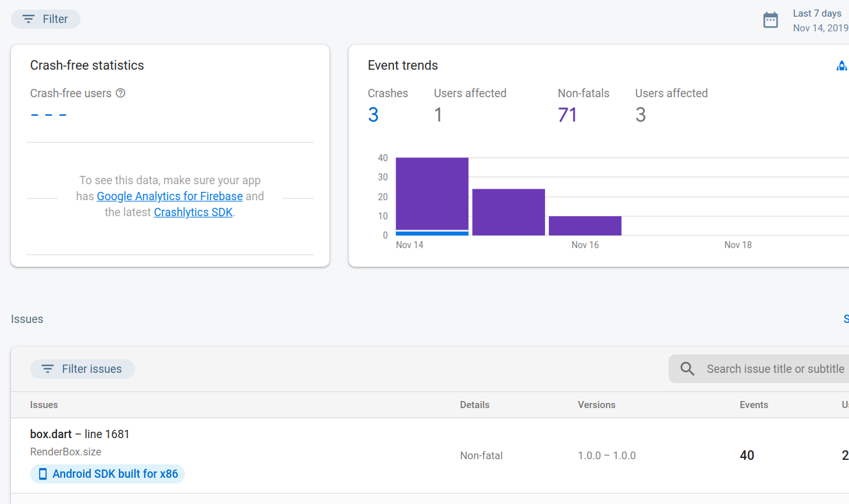Click the Crash-free users help icon
849x504 pixels.
pyautogui.click(x=120, y=93)
